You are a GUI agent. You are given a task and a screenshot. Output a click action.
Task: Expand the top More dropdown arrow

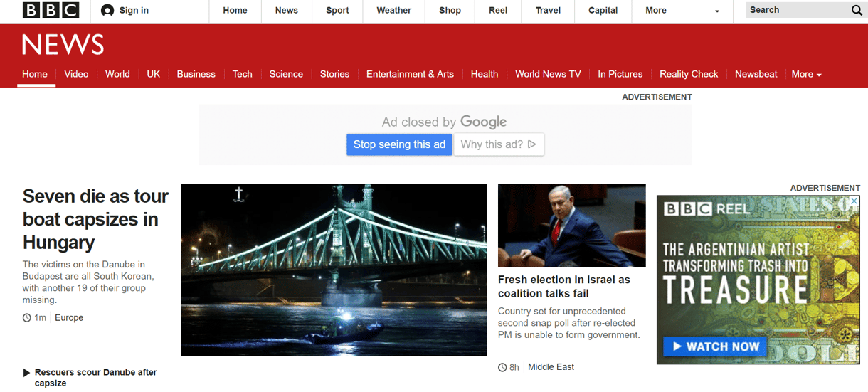716,11
